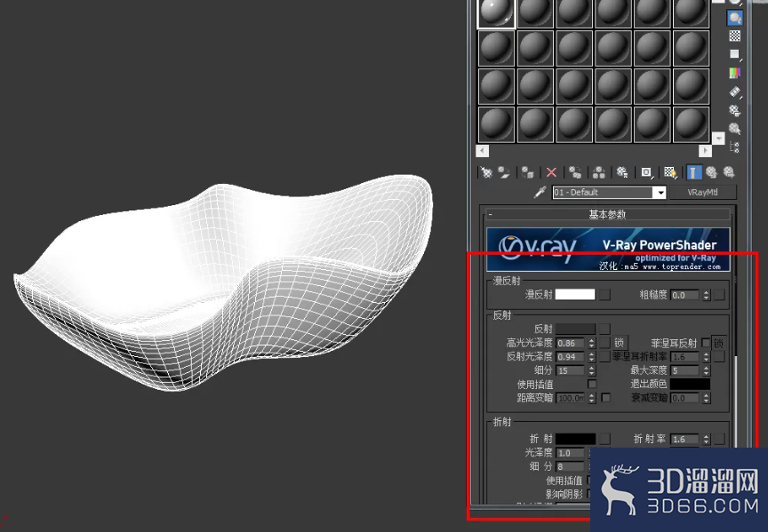The width and height of the screenshot is (768, 532).
Task: Click the Put to Library icon
Action: click(x=622, y=172)
